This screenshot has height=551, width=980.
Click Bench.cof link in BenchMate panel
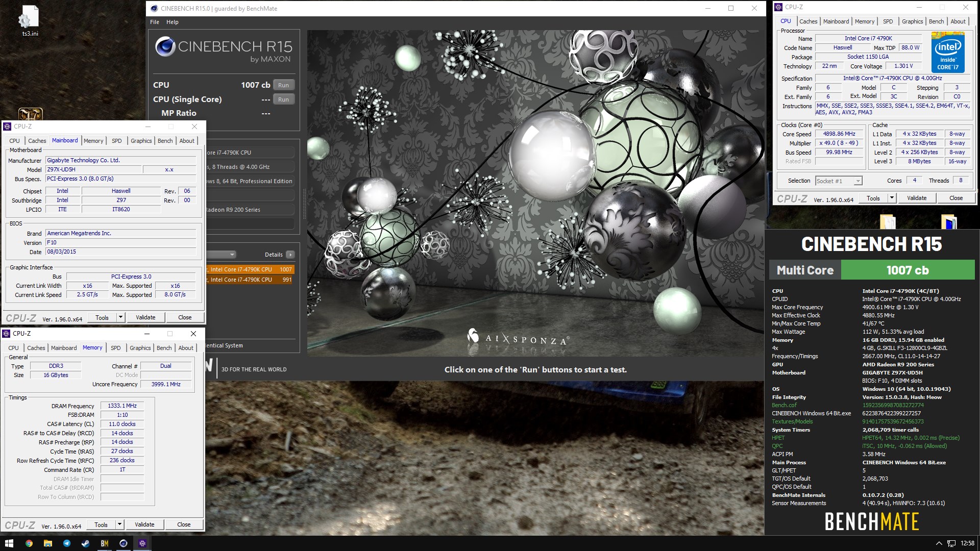pos(784,405)
